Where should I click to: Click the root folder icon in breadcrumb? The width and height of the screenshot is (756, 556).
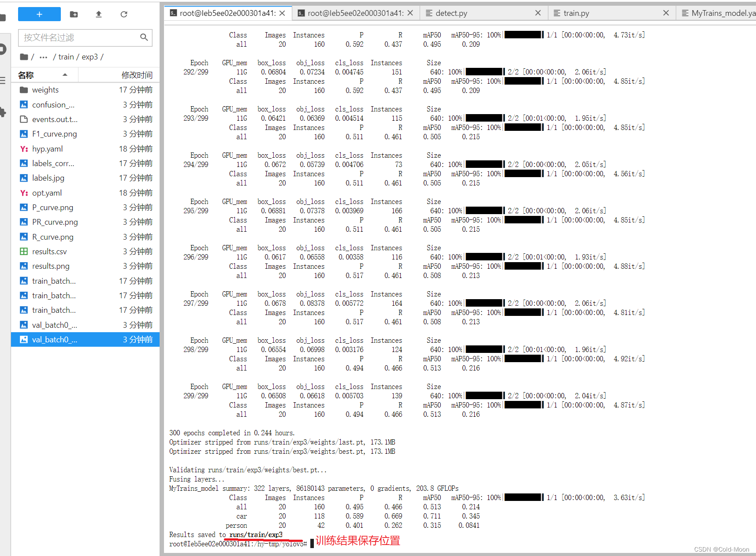24,57
